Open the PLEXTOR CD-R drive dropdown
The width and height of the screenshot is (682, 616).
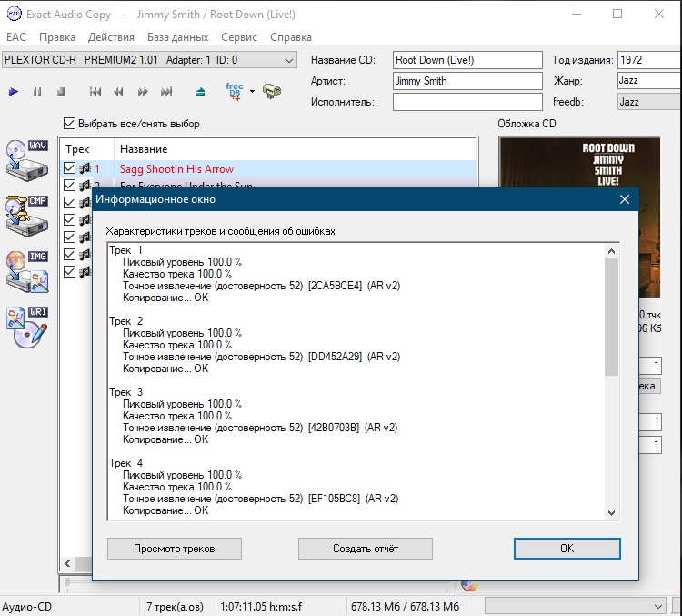(x=149, y=60)
